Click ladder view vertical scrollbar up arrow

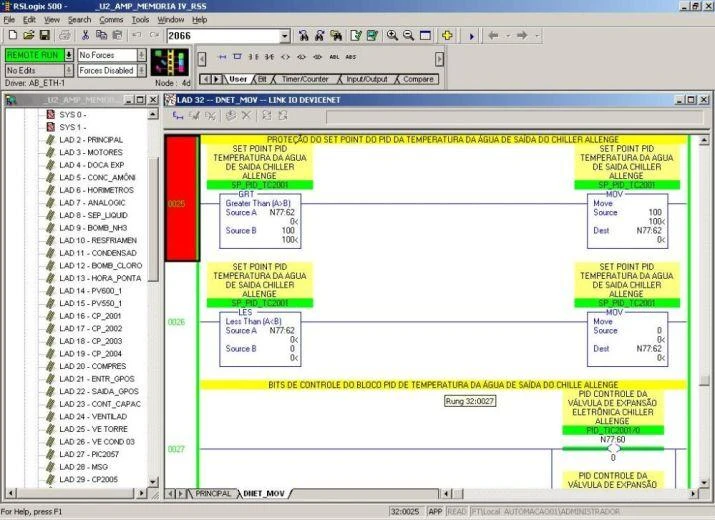point(704,140)
